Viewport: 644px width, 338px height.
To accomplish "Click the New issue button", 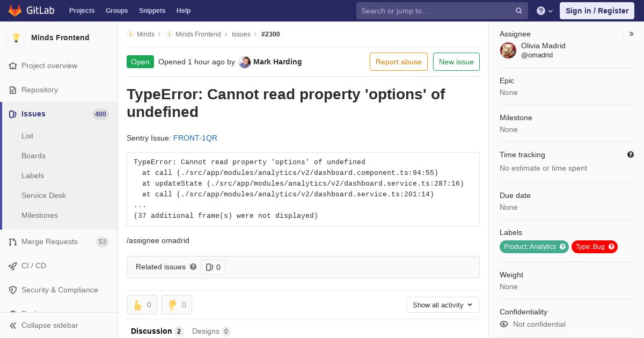I will point(456,62).
